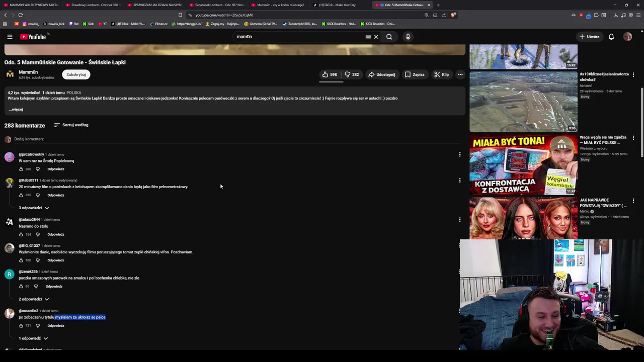Click the browser address bar URL

224,15
